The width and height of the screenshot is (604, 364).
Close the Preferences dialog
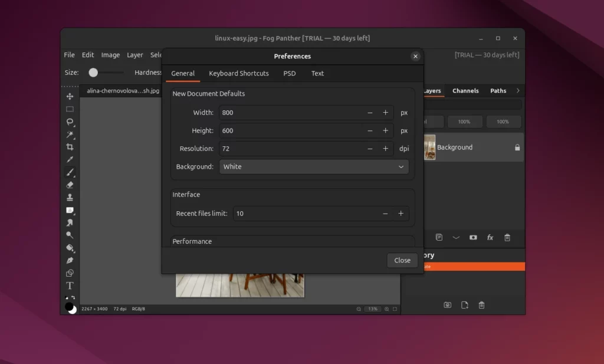coord(402,260)
